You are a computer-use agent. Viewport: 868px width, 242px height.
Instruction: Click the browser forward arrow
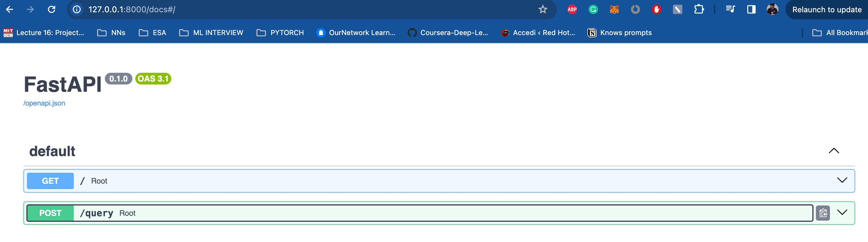click(30, 9)
